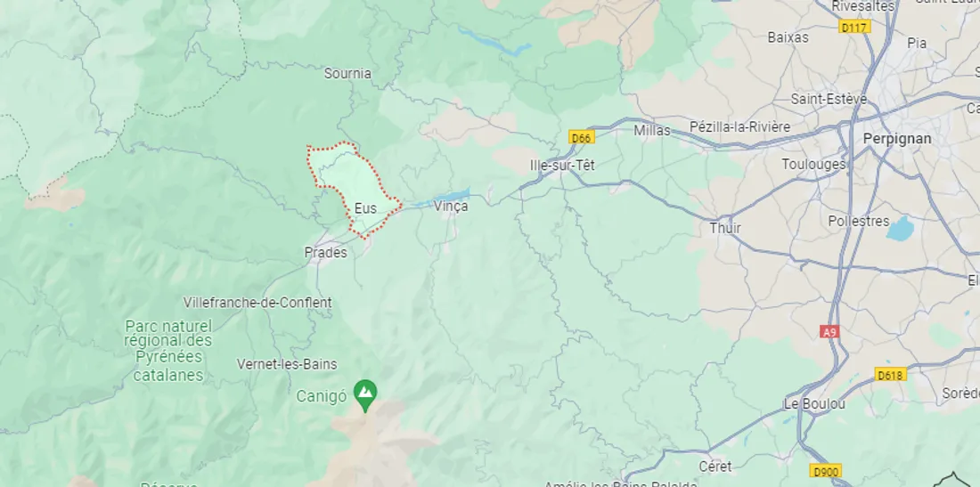Image resolution: width=980 pixels, height=487 pixels.
Task: Click the D618 road shield
Action: pyautogui.click(x=890, y=375)
